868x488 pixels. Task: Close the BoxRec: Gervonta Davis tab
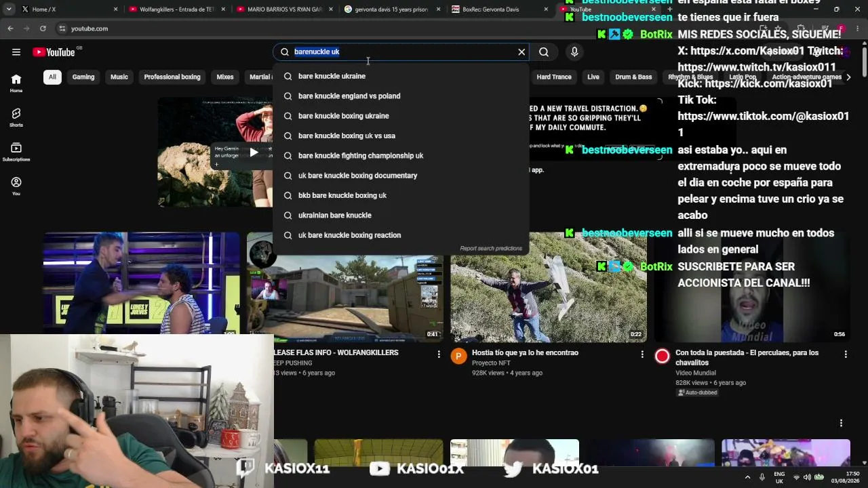point(546,9)
